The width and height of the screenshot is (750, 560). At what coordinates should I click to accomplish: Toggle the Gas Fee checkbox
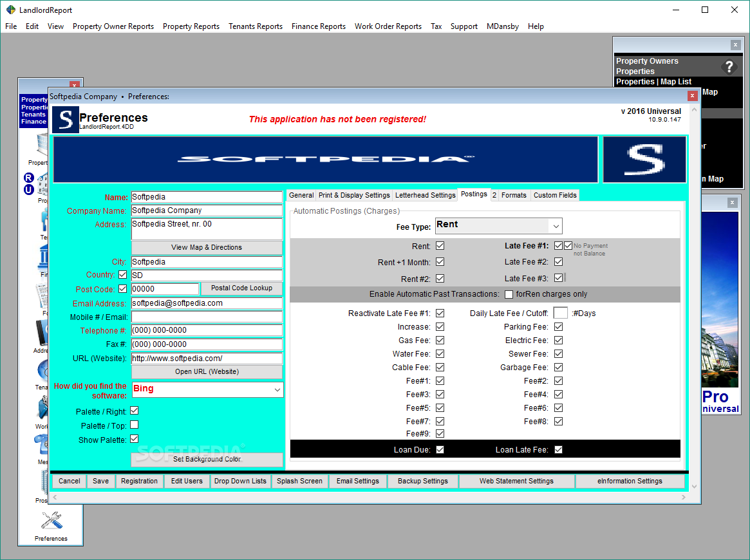440,340
